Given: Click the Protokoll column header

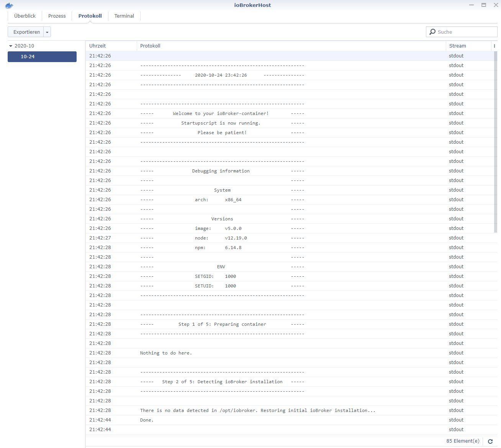Looking at the screenshot, I should coord(291,46).
